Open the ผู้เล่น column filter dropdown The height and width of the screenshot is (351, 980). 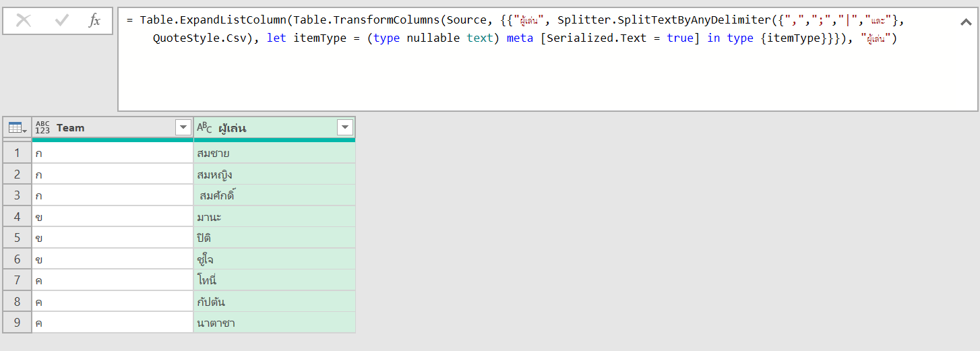(x=345, y=127)
